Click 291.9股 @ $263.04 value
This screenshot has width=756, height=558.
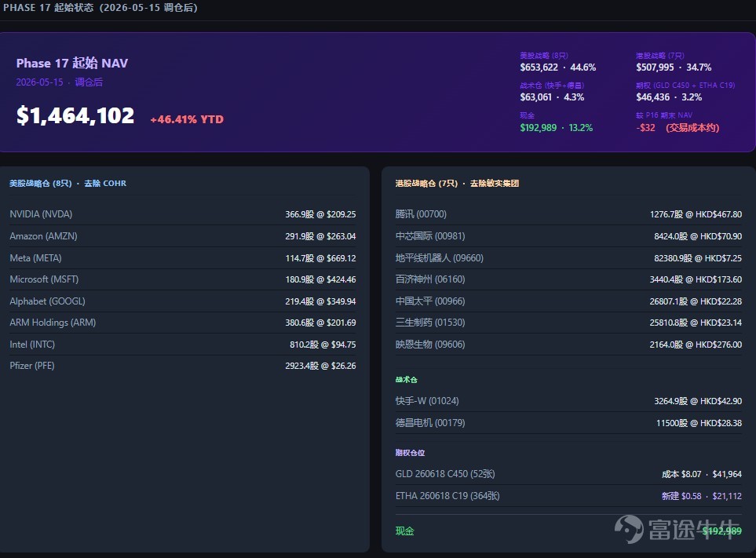(x=320, y=236)
